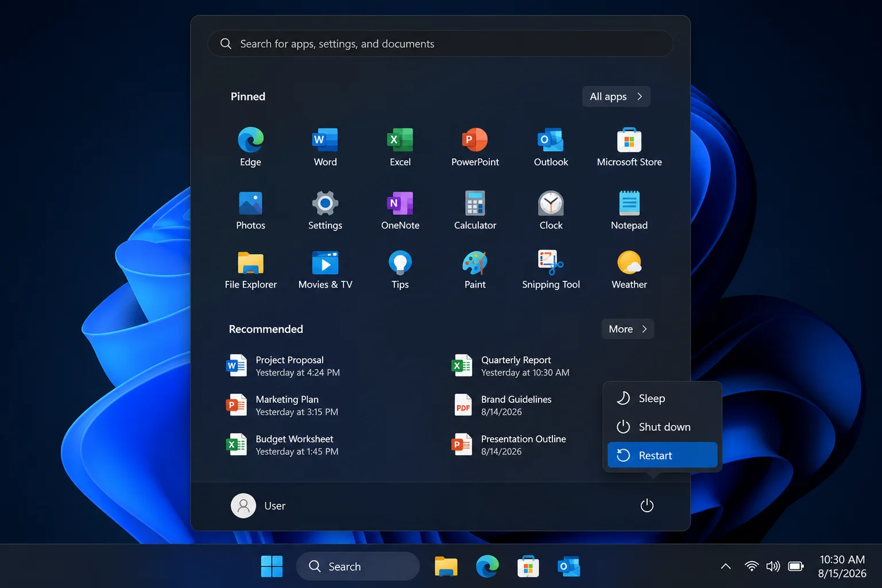Start PowerPoint from pinned apps
Screen dimensions: 882x588
click(x=475, y=147)
